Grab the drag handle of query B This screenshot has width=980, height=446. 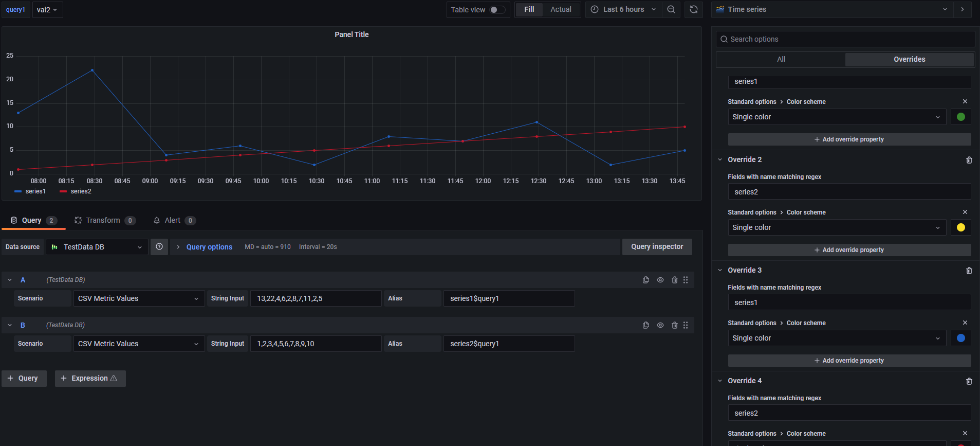click(686, 325)
